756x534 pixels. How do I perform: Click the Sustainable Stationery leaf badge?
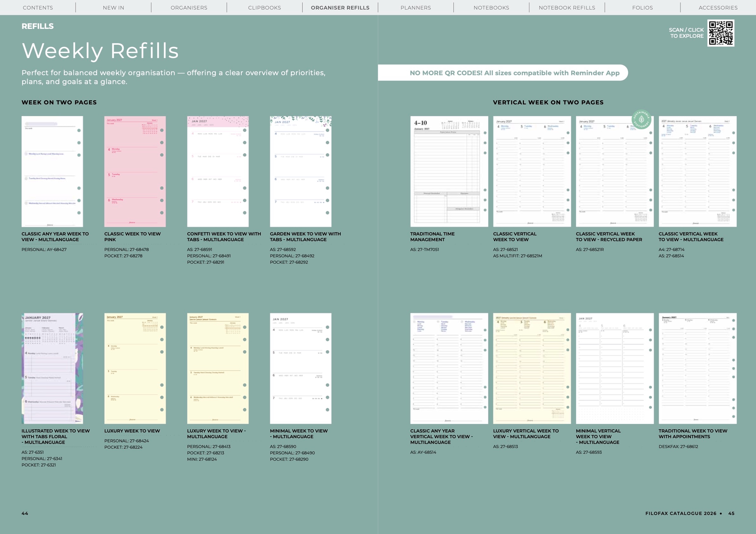[641, 119]
